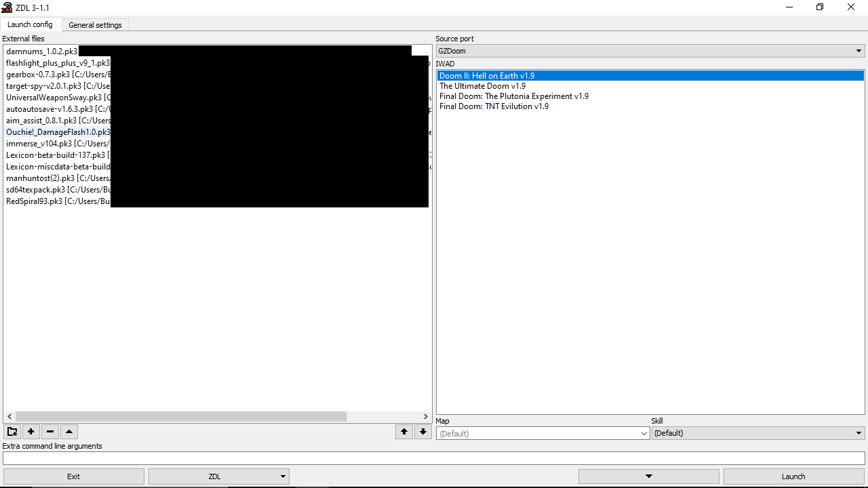Move selected file up with the arrow icon

(x=404, y=432)
